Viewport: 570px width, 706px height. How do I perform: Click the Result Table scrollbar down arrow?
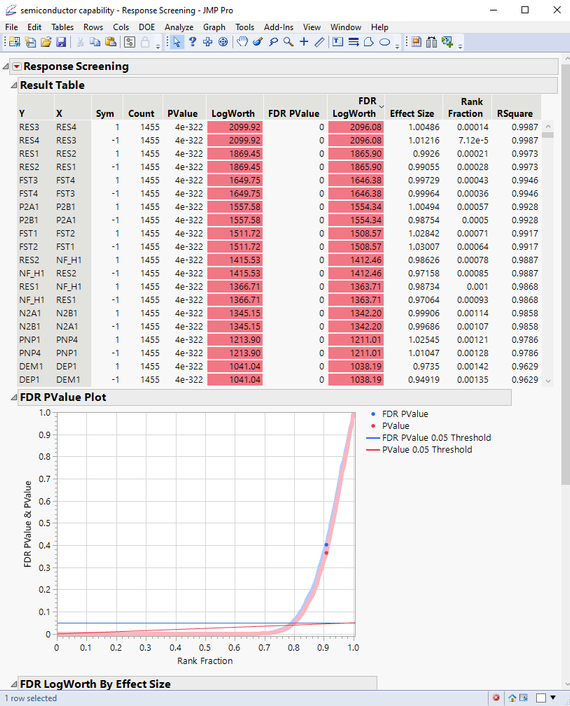click(x=548, y=381)
